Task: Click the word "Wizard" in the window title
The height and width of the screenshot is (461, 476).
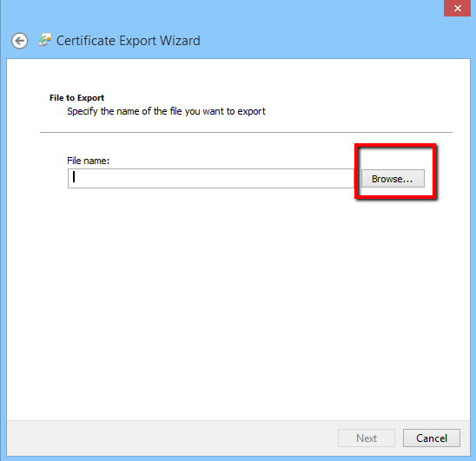Action: click(180, 41)
